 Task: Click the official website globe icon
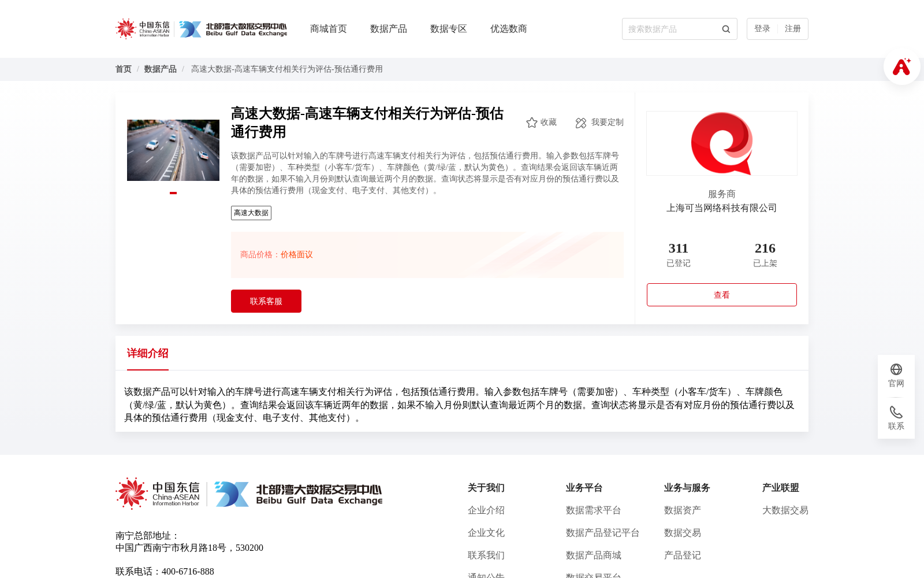click(896, 369)
